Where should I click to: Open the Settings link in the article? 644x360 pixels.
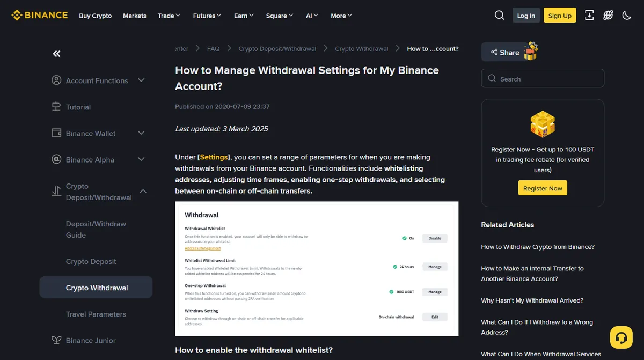click(x=214, y=157)
